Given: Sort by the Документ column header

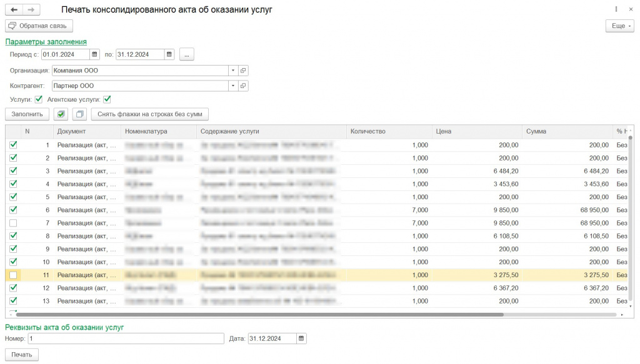Looking at the screenshot, I should point(86,131).
